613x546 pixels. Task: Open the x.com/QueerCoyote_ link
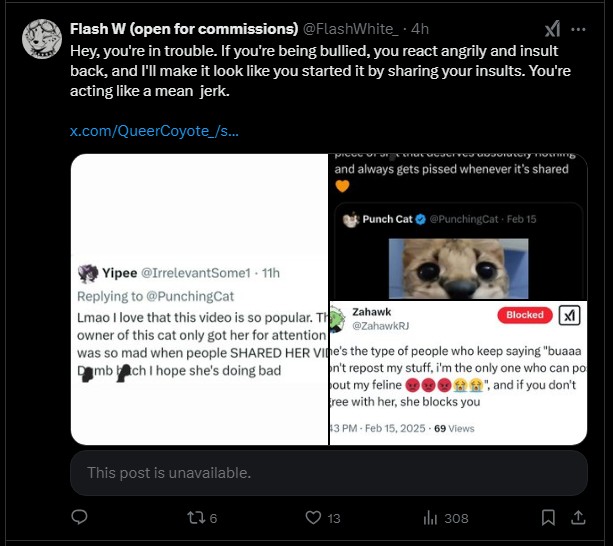tap(153, 131)
